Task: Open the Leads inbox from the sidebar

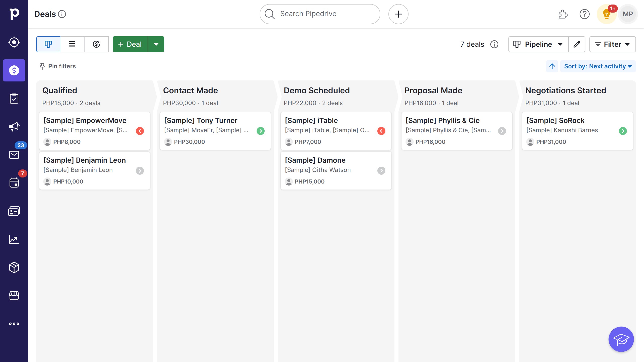Action: tap(14, 42)
